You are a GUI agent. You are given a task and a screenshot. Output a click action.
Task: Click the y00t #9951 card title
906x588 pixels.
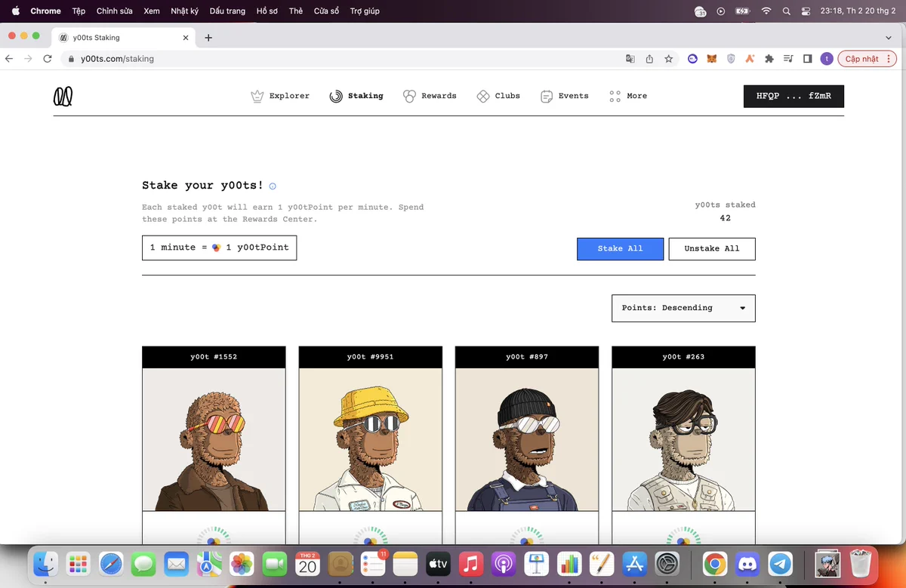click(x=370, y=357)
